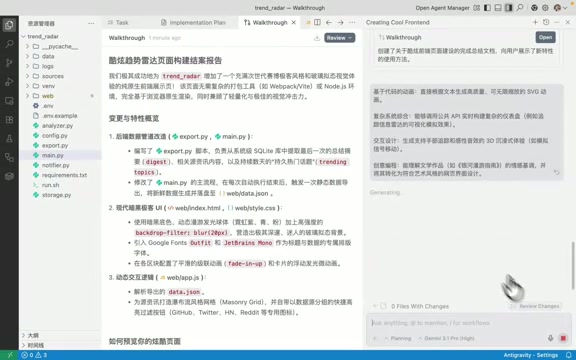Open notifier.py in the file explorer
This screenshot has width=576, height=360.
click(x=60, y=165)
